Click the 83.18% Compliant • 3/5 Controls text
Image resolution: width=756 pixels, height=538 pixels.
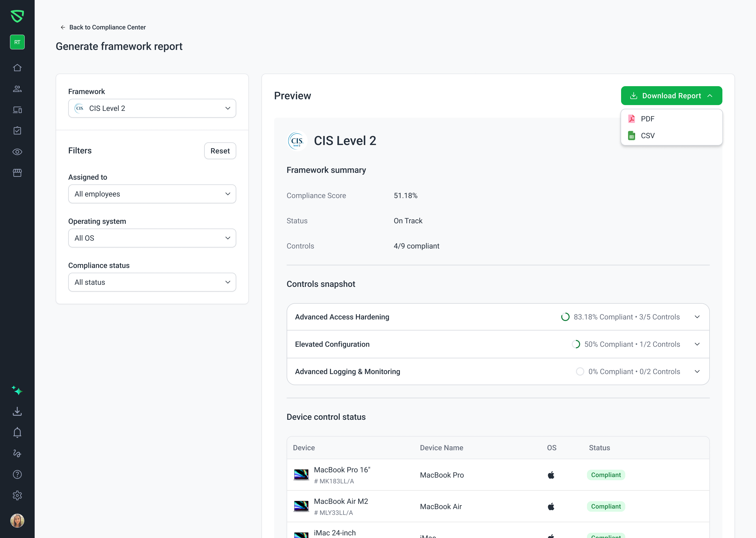point(627,317)
